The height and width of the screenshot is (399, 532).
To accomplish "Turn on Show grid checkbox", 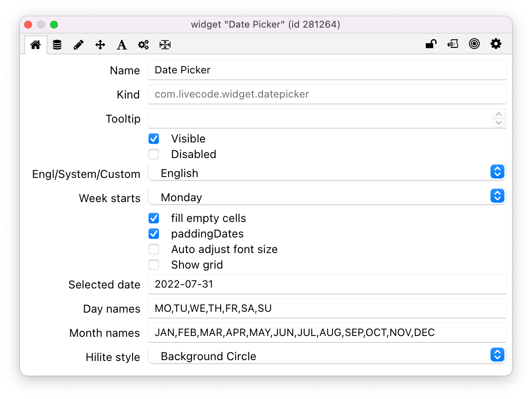I will click(154, 265).
